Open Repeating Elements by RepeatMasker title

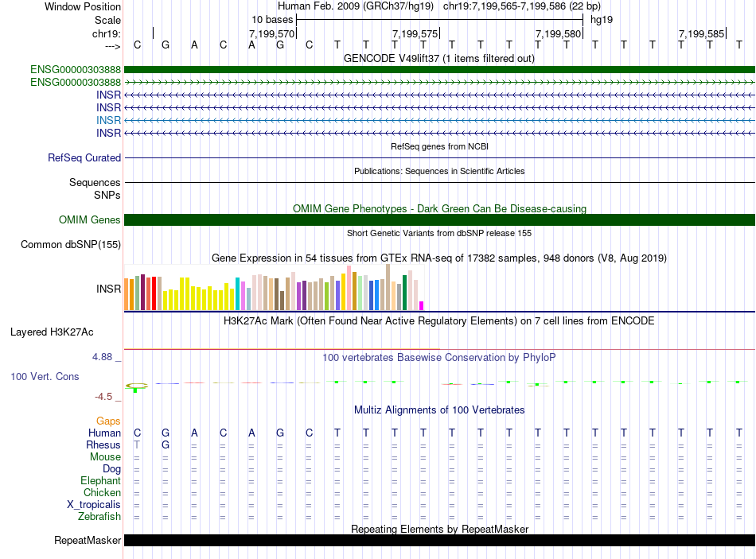click(439, 530)
